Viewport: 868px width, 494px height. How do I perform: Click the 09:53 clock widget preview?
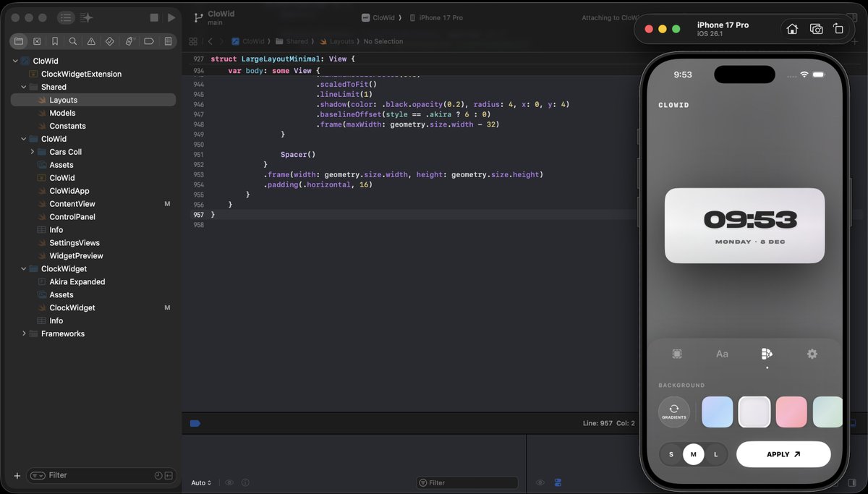point(744,226)
